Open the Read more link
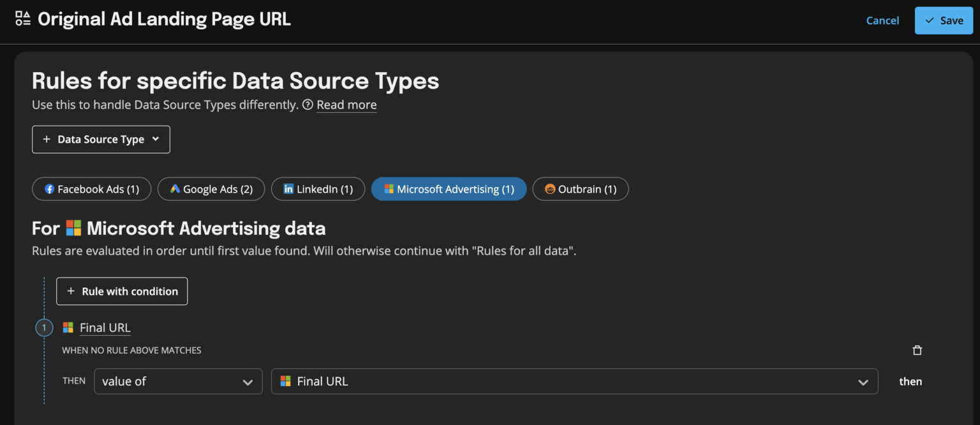Screen dimensions: 980x425 tap(346, 105)
